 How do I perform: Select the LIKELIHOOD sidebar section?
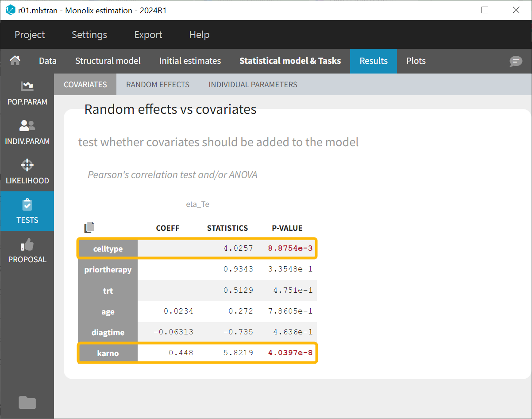[27, 171]
